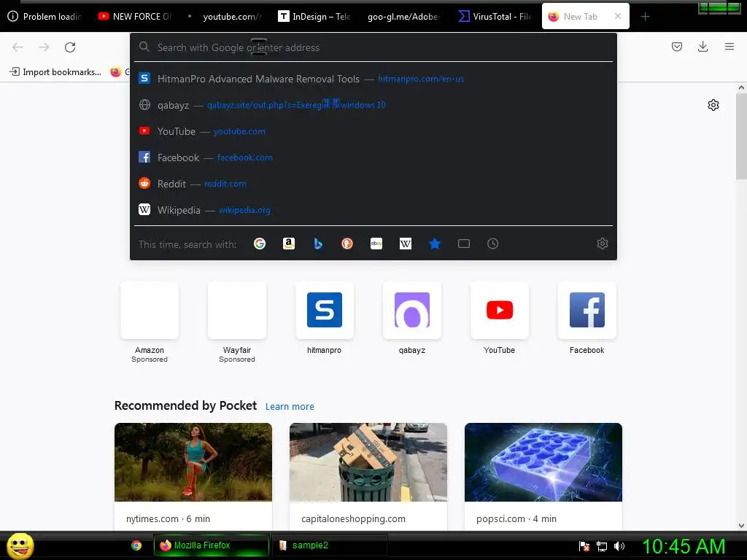The image size is (747, 560).
Task: Open the popsci.com story thumbnail
Action: pos(543,462)
